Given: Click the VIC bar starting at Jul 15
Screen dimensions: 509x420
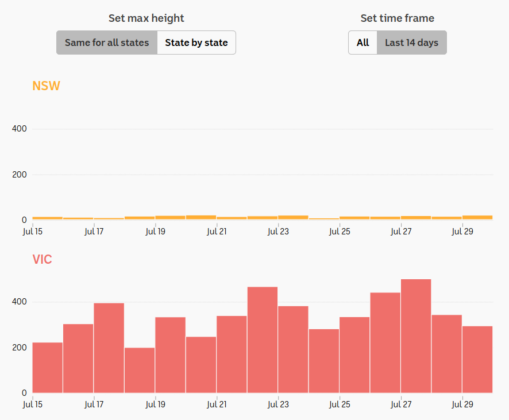Looking at the screenshot, I should [47, 368].
